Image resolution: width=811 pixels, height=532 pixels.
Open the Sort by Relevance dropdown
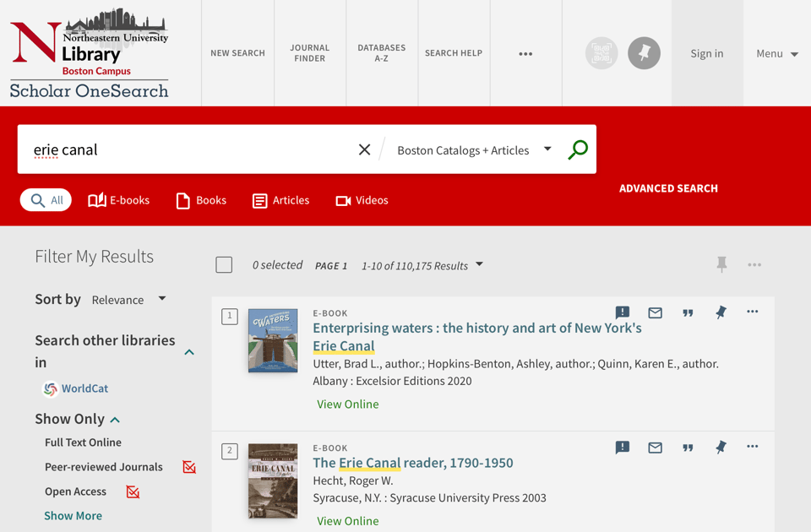[128, 300]
